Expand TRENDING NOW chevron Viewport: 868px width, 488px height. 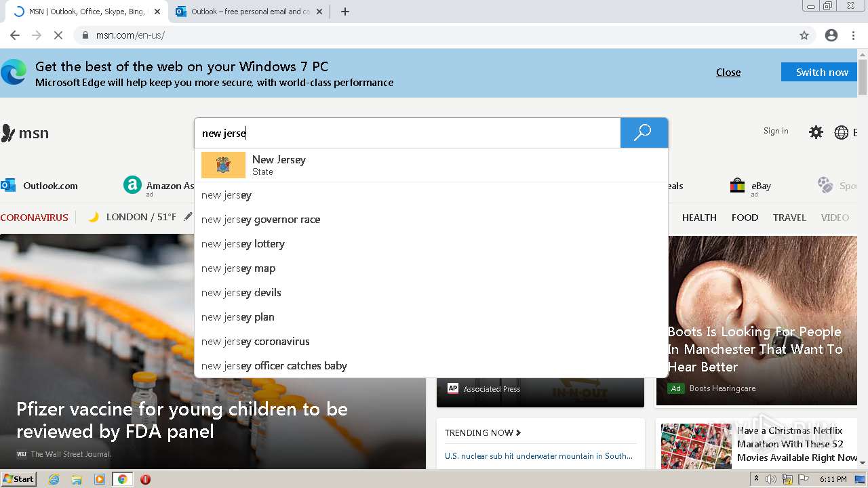[519, 432]
